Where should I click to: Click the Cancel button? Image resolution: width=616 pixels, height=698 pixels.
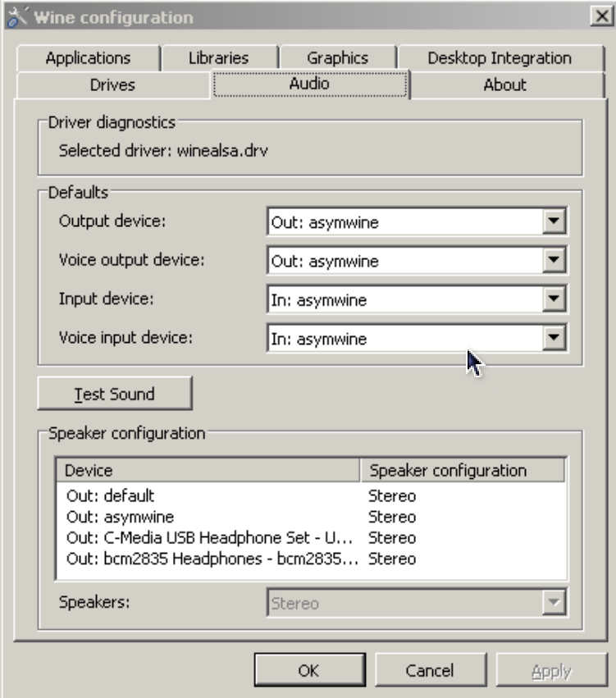[430, 671]
